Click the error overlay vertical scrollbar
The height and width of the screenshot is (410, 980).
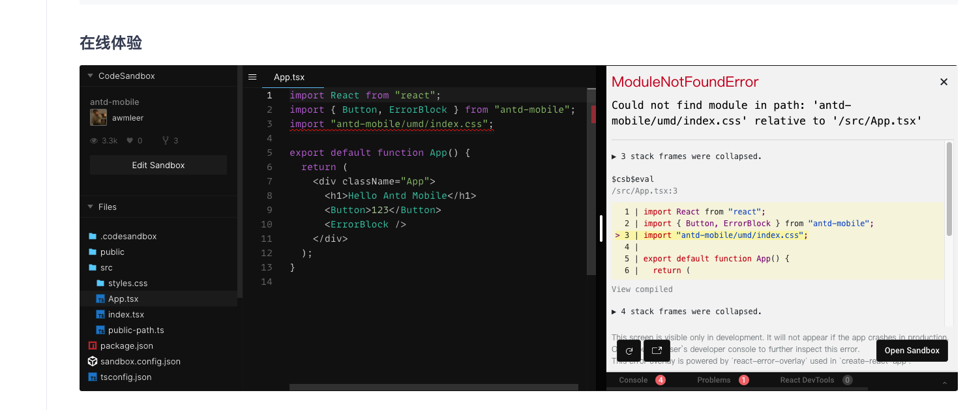[x=949, y=189]
